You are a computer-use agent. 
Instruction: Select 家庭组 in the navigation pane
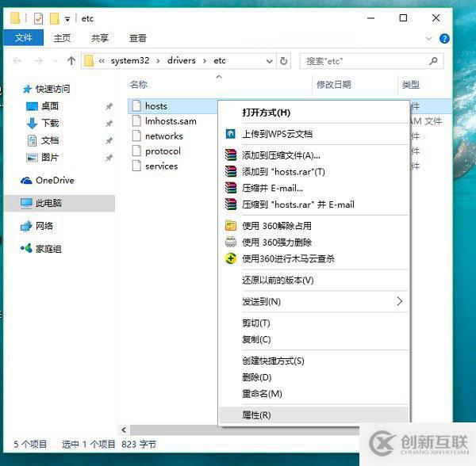pyautogui.click(x=41, y=249)
